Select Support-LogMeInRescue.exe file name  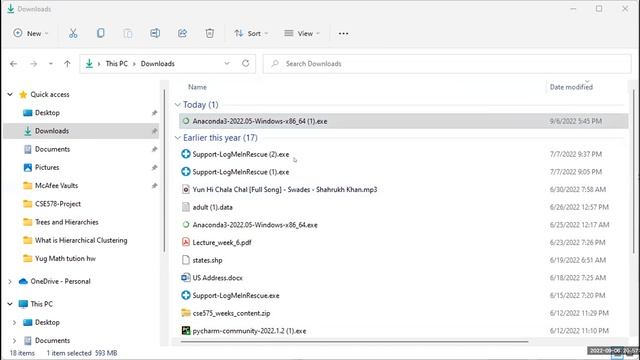(236, 296)
